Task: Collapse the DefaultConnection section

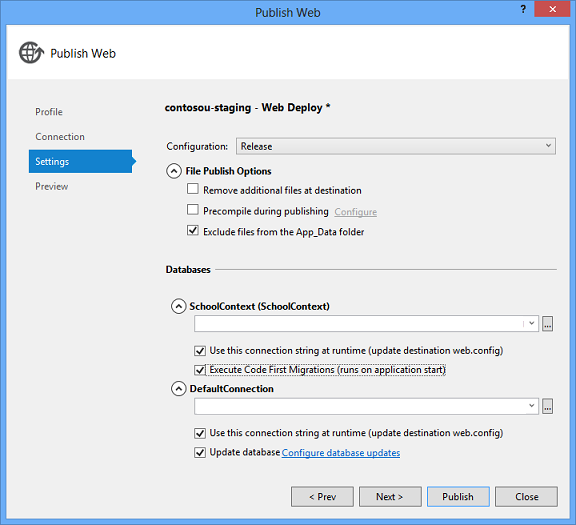Action: tap(179, 389)
